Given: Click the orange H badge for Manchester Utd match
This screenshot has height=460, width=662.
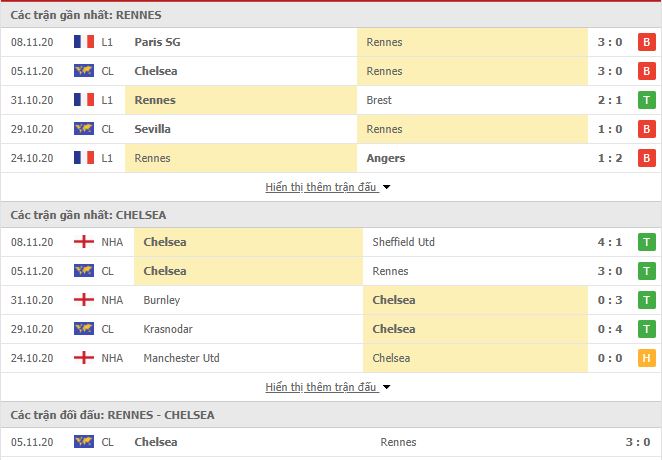Looking at the screenshot, I should [x=646, y=358].
